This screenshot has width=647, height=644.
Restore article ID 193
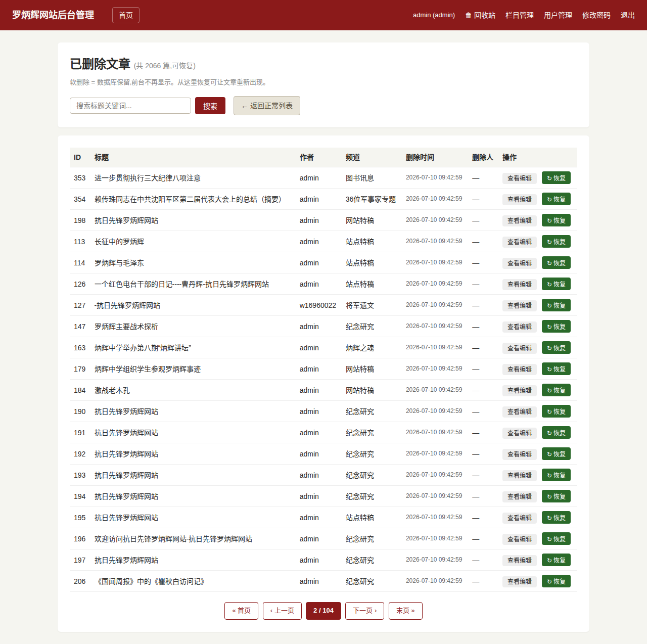pos(556,475)
